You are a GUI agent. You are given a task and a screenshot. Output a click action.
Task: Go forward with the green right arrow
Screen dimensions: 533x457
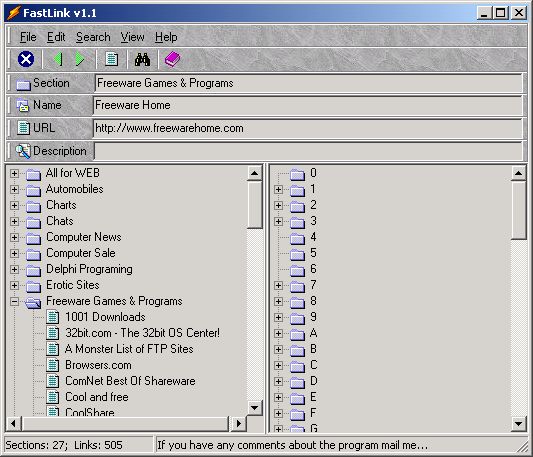point(80,59)
